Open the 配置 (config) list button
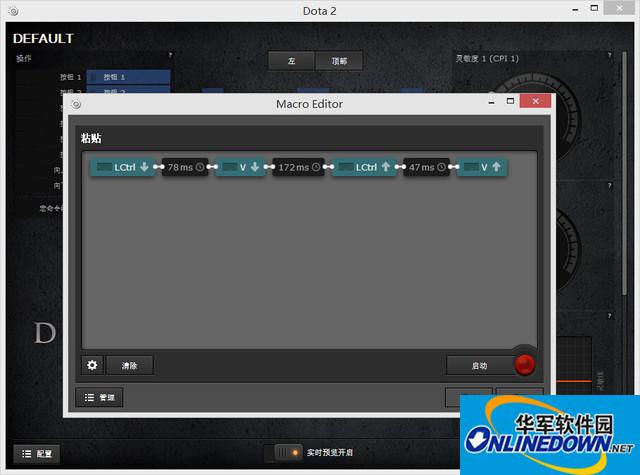 coord(36,453)
